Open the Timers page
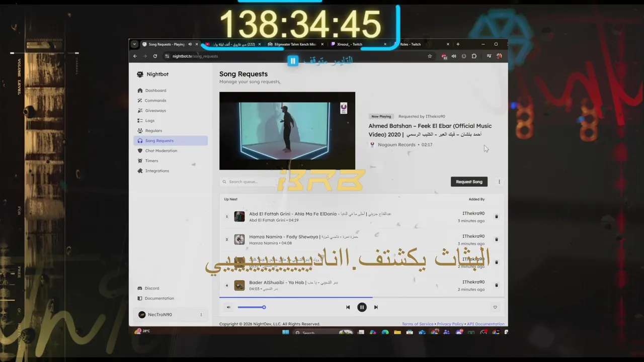 pyautogui.click(x=170, y=161)
